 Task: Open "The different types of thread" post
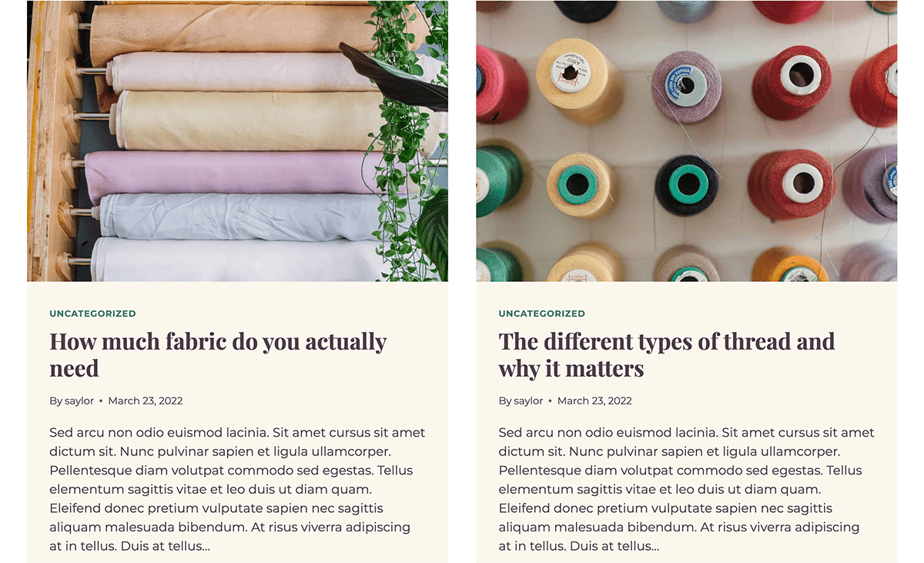(x=667, y=354)
